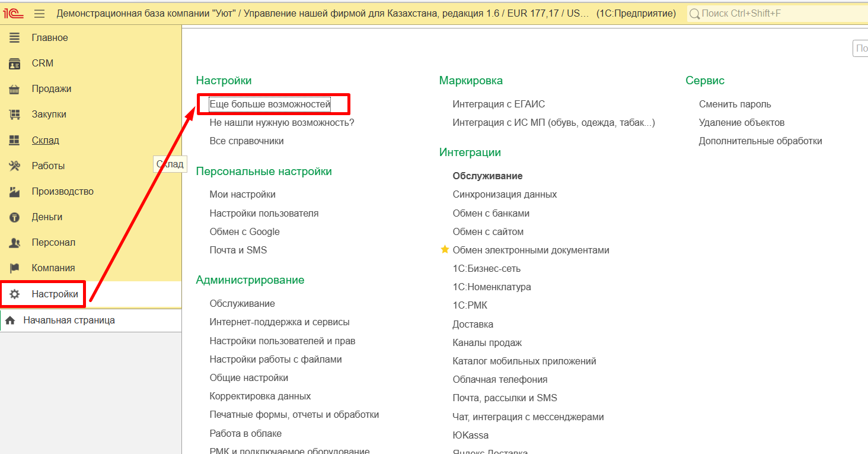This screenshot has width=868, height=454.
Task: Open Синхронизация данных
Action: 505,195
